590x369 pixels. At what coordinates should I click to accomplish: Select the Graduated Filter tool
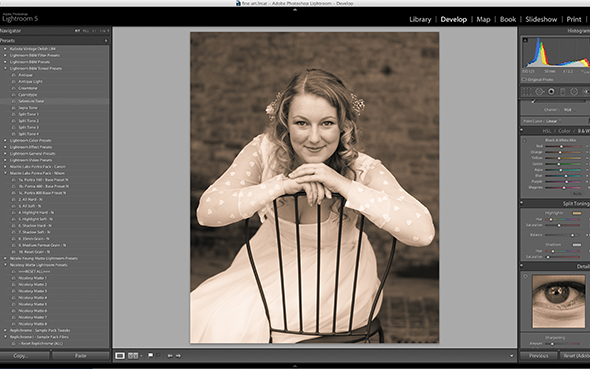563,91
